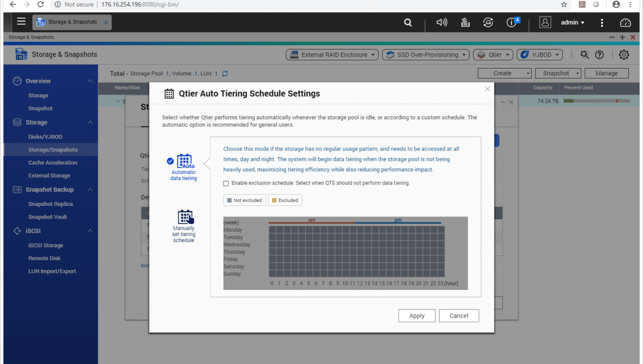This screenshot has width=643, height=364.
Task: Click the Percent Used capacity bar
Action: (597, 100)
